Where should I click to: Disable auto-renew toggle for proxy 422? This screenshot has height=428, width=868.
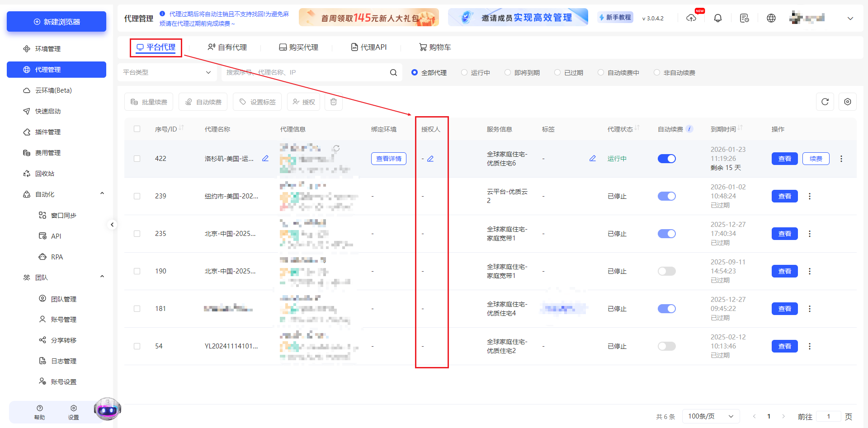click(x=666, y=159)
